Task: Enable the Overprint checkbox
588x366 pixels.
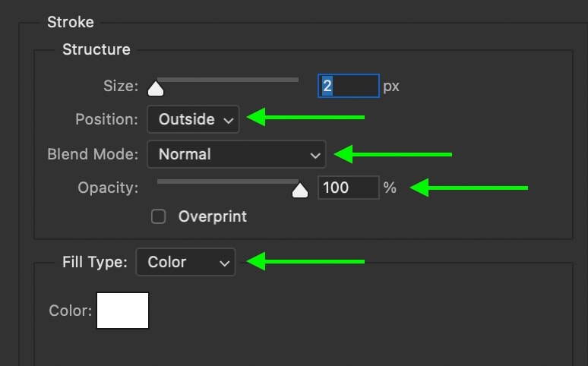Action: 158,216
